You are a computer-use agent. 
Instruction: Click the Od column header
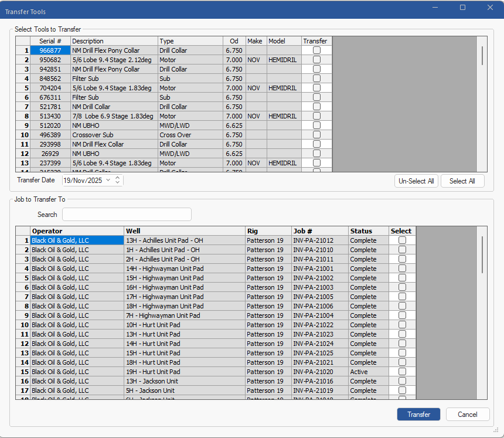234,41
